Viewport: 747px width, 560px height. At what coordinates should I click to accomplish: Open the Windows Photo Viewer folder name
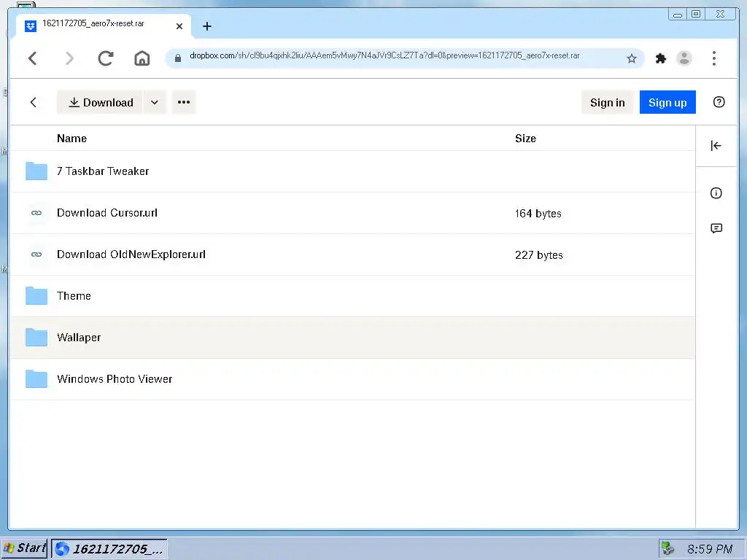click(x=115, y=379)
